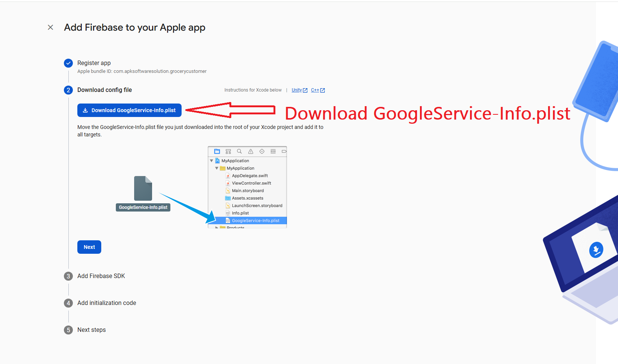Click the step 2 number circle
Image resolution: width=618 pixels, height=364 pixels.
pos(68,90)
